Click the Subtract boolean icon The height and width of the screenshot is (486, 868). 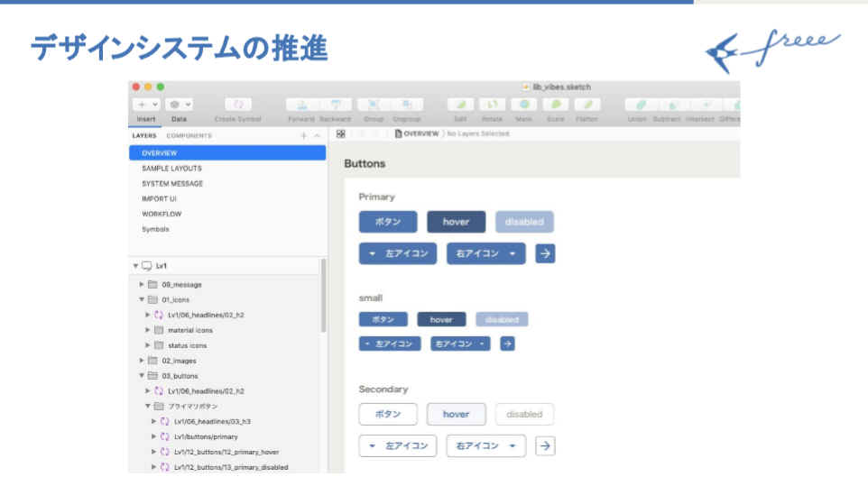pyautogui.click(x=667, y=105)
